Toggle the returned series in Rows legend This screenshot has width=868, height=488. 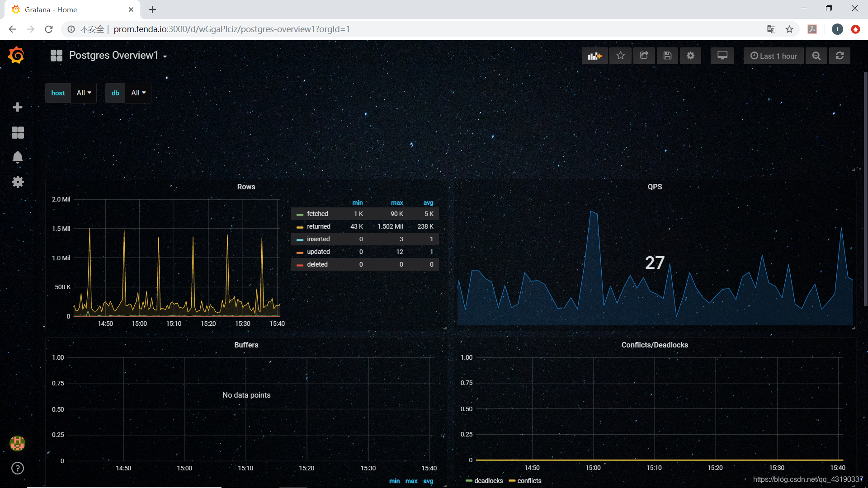319,226
